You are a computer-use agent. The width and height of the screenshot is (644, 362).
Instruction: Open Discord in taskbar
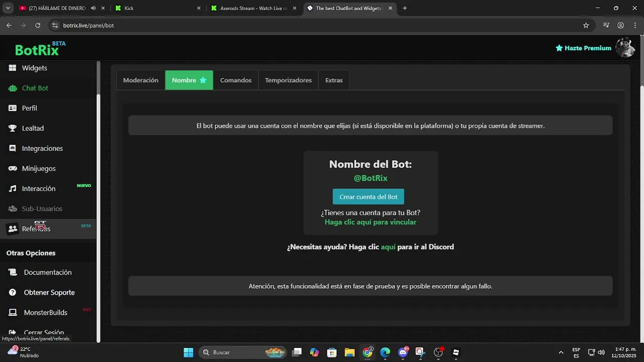[x=403, y=352]
